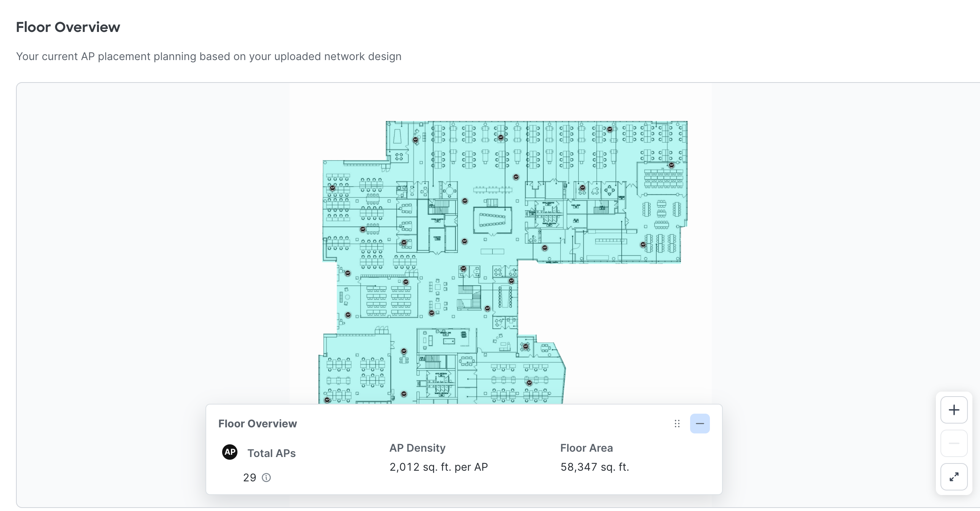Zoom in on the floor plan
The image size is (980, 511).
954,410
